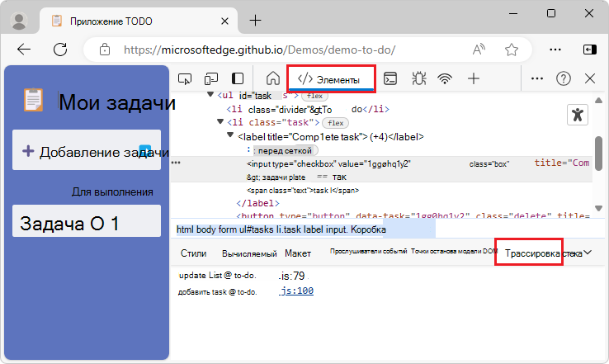Reload the page
Image resolution: width=609 pixels, height=364 pixels.
tap(60, 50)
